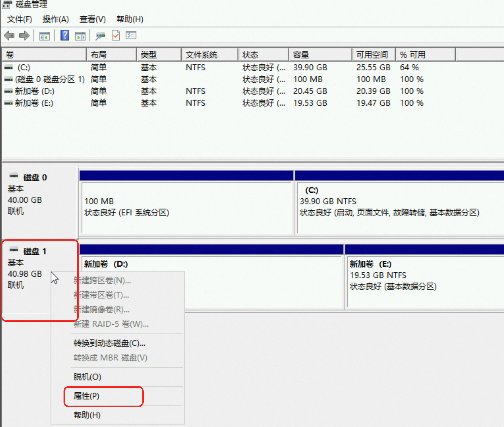Open the 文件(F) menu

click(x=20, y=19)
